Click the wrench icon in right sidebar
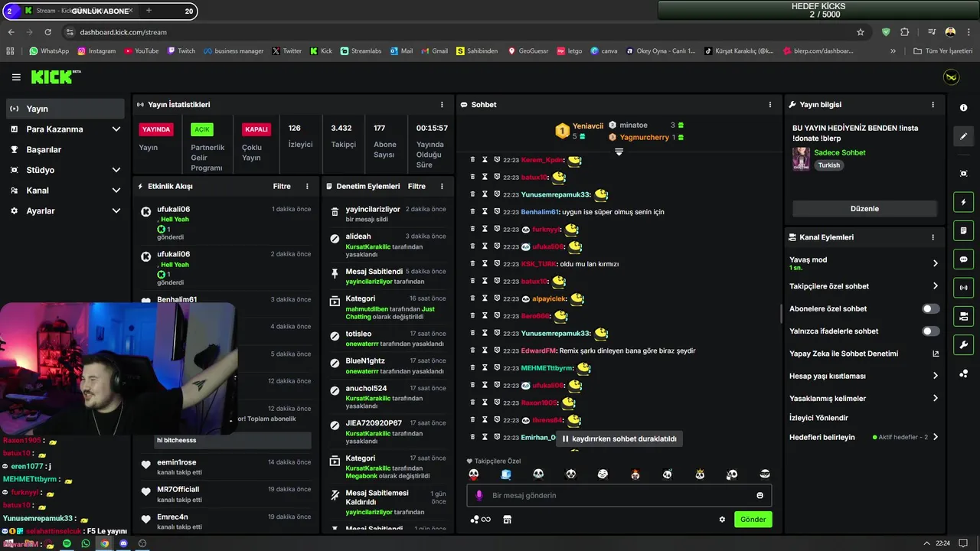 click(x=963, y=344)
